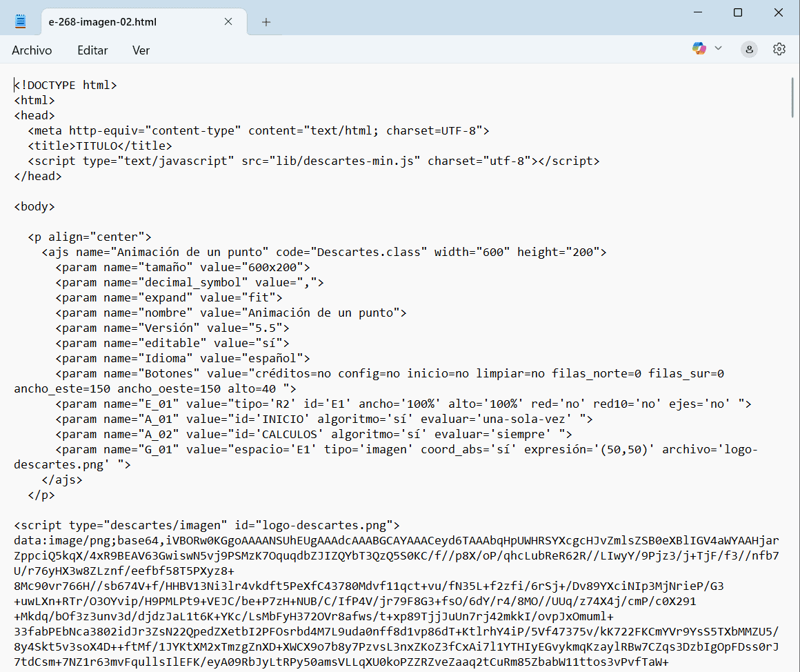800x672 pixels.
Task: Open the account sign-in icon
Action: [x=749, y=49]
